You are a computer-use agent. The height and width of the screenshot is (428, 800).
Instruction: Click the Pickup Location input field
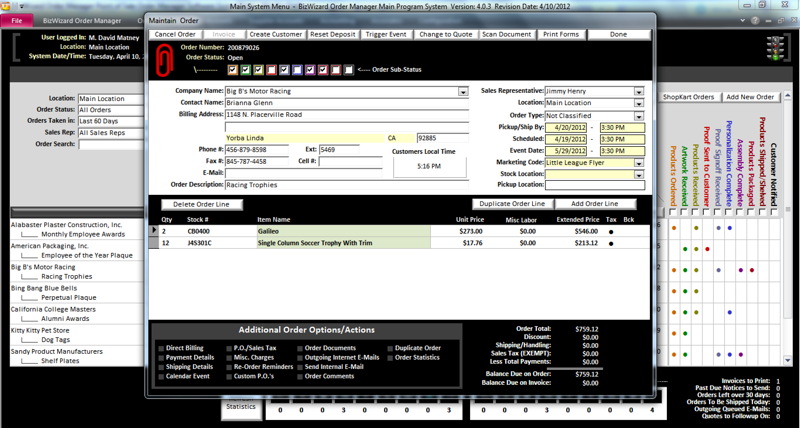coord(594,185)
